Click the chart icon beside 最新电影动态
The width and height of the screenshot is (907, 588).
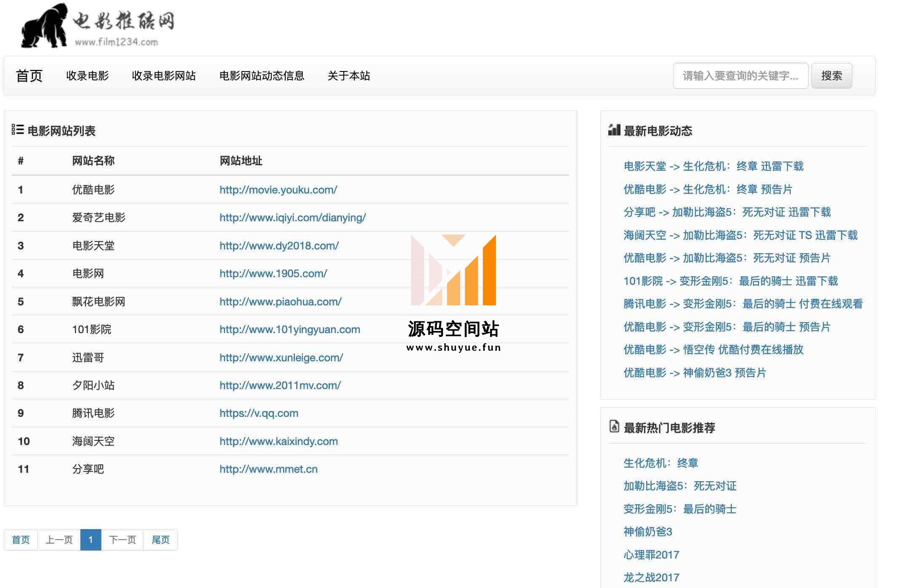click(x=614, y=130)
